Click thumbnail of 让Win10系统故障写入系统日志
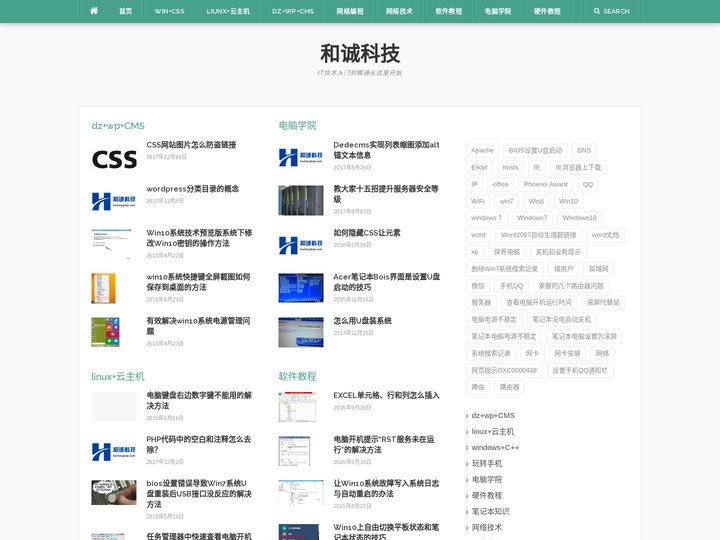The height and width of the screenshot is (540, 720). [x=301, y=493]
